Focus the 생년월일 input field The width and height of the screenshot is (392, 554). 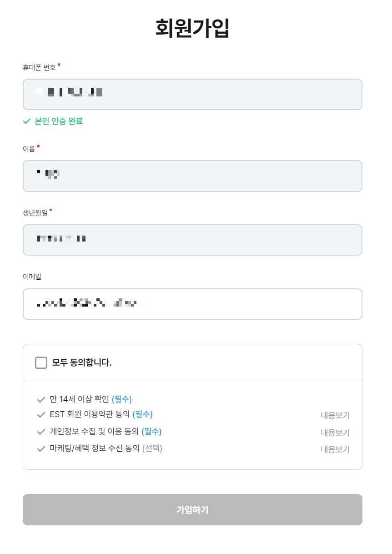coord(192,240)
